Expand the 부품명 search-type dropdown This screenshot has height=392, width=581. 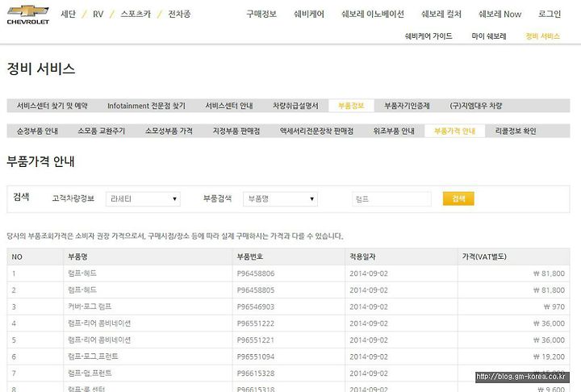[x=280, y=199]
